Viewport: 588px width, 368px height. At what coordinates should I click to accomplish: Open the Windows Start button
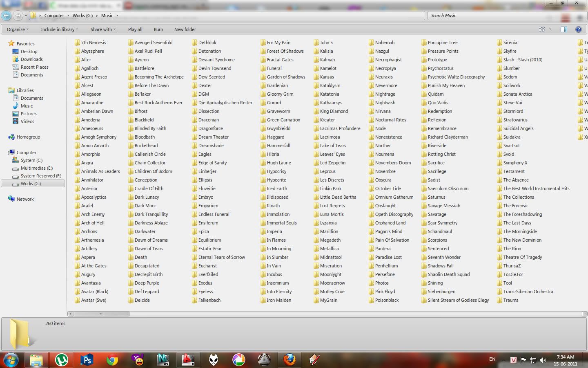11,360
